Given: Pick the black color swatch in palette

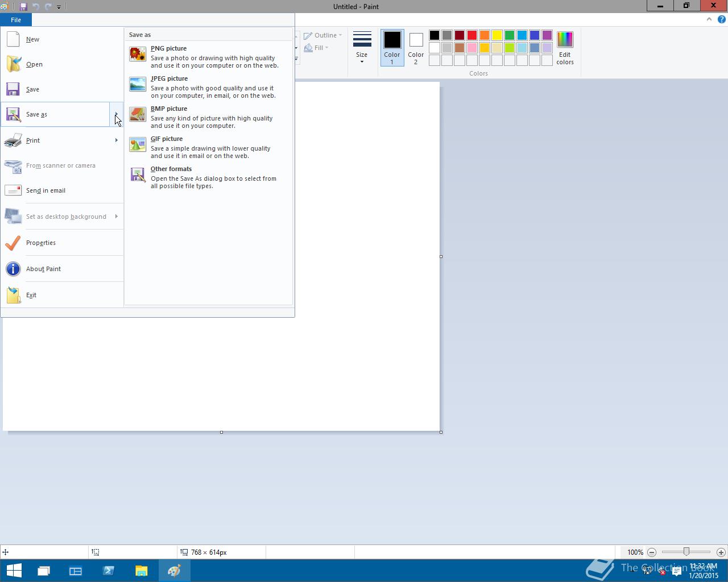Looking at the screenshot, I should pyautogui.click(x=435, y=35).
